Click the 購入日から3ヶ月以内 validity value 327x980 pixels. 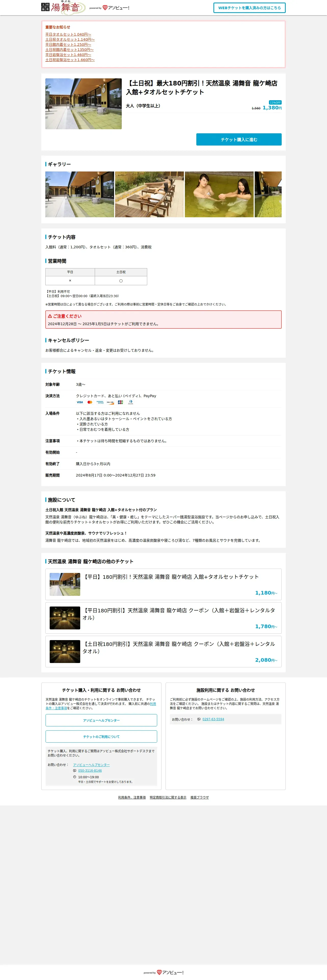(93, 464)
